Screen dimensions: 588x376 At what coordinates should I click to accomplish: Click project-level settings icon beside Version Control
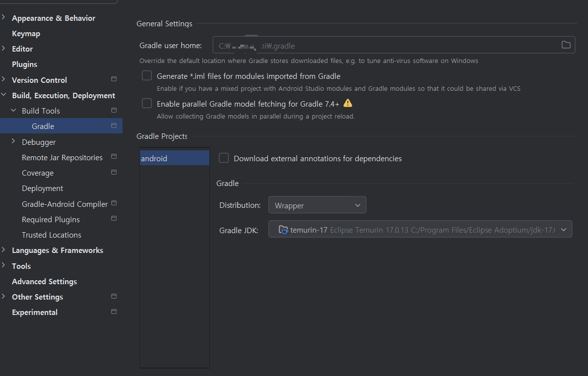[114, 79]
